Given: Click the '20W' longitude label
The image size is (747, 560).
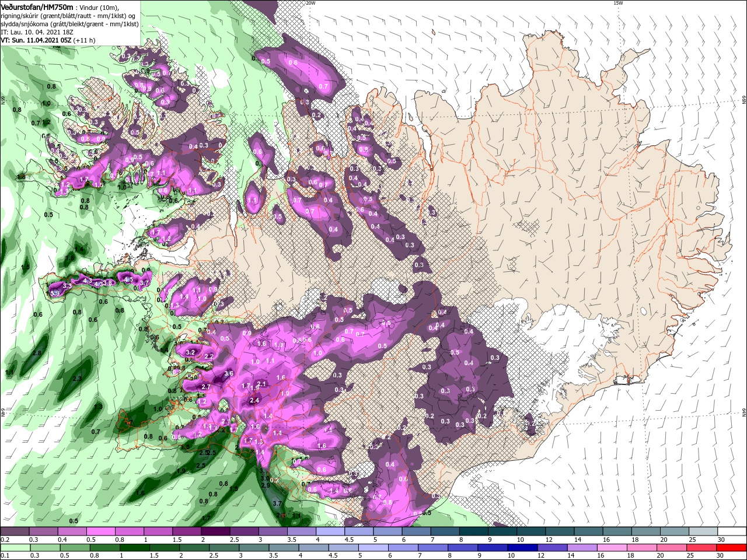Looking at the screenshot, I should 310,3.
